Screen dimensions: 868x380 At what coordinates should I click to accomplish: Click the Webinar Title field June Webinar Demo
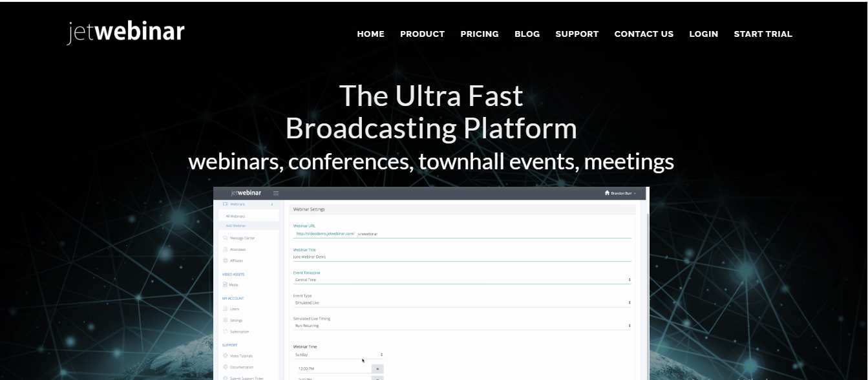coord(462,257)
